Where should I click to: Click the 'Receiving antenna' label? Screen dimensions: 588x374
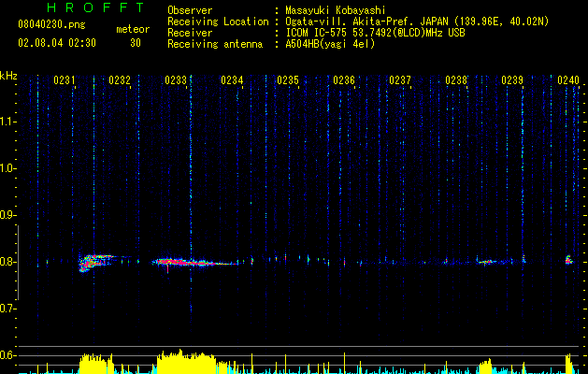(x=215, y=44)
